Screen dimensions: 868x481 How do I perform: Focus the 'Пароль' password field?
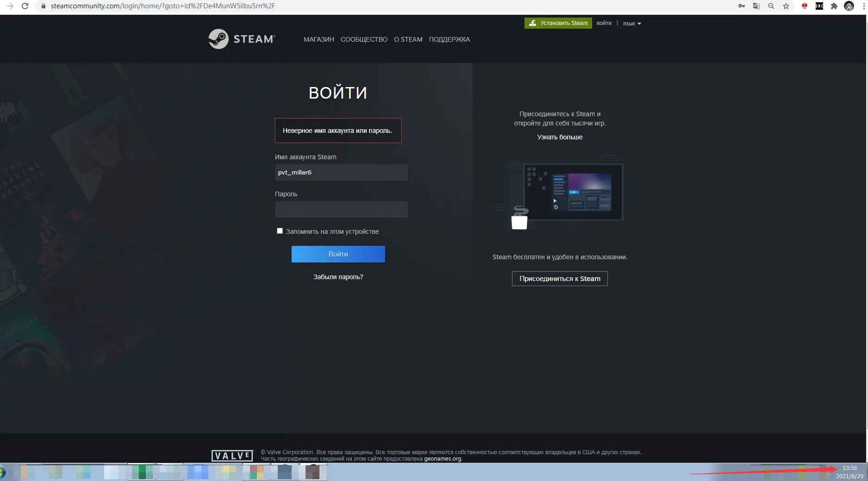coord(341,209)
